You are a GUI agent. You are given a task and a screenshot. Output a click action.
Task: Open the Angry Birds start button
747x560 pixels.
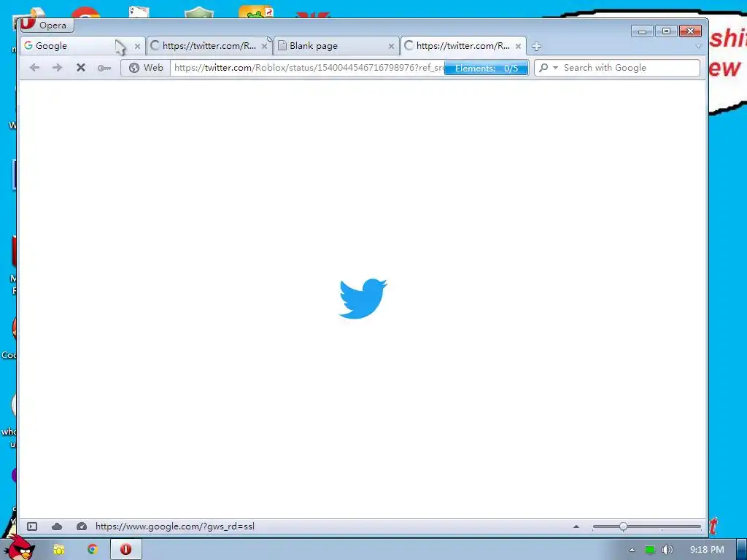point(20,548)
